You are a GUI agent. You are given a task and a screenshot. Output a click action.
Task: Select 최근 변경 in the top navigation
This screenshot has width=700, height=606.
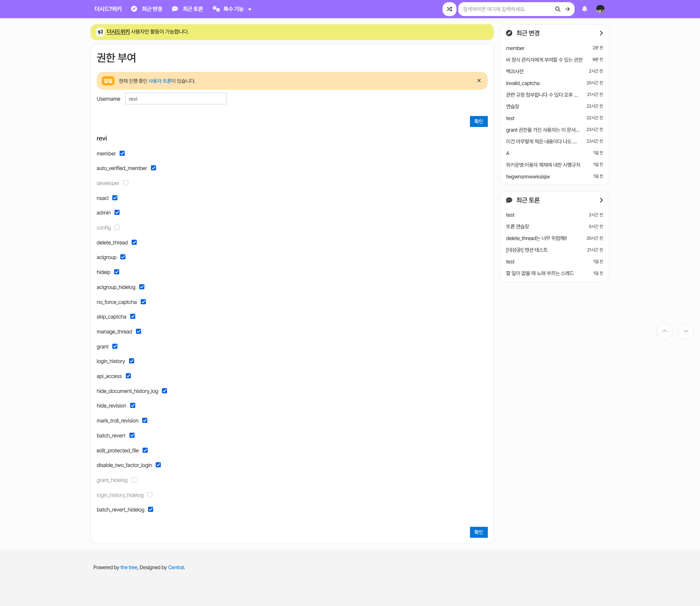point(152,9)
